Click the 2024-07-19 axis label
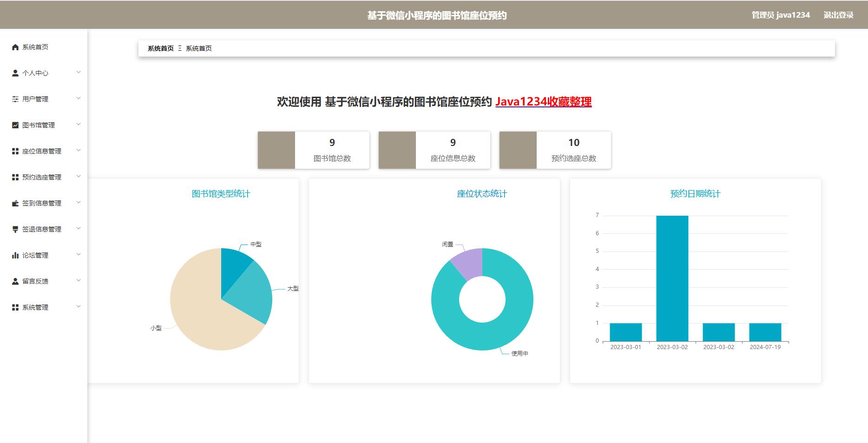868x443 pixels. tap(765, 347)
